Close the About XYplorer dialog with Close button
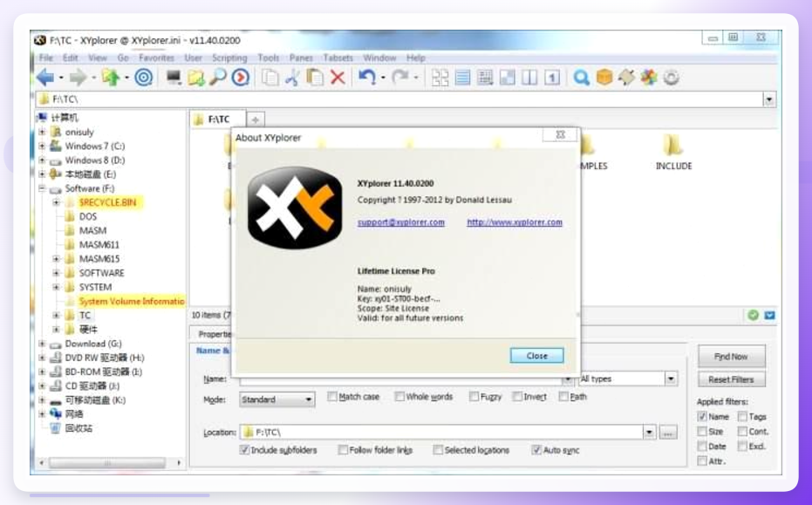812x505 pixels. click(x=537, y=356)
